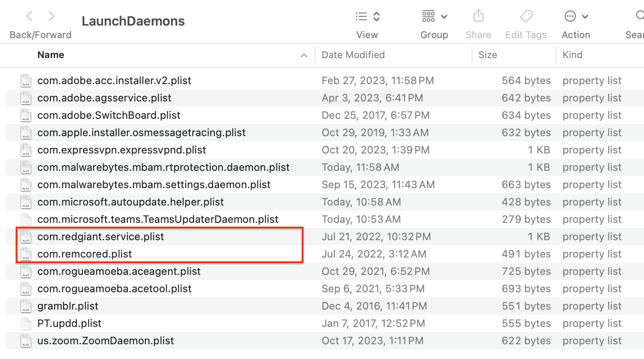
Task: Select the com.redgiant.service.plist file icon
Action: click(26, 237)
